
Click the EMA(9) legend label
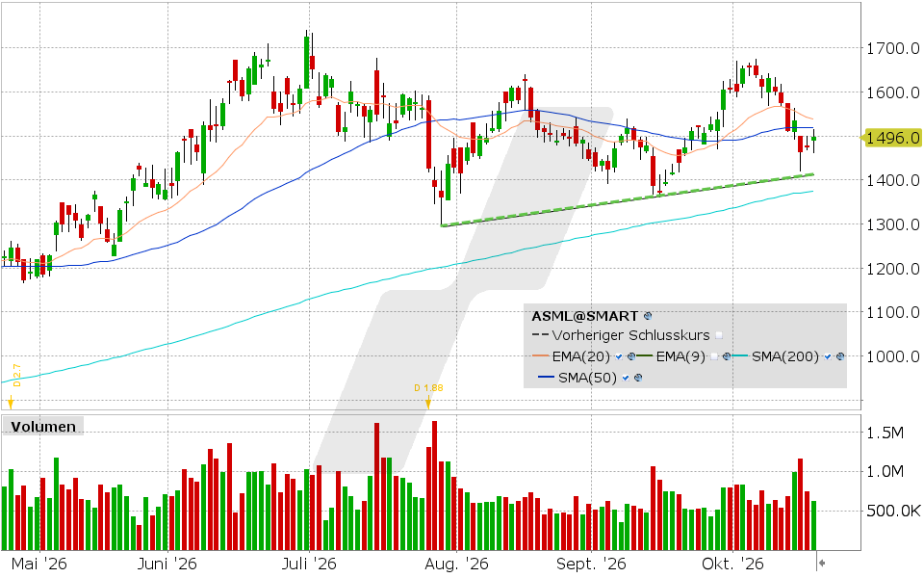tap(680, 356)
